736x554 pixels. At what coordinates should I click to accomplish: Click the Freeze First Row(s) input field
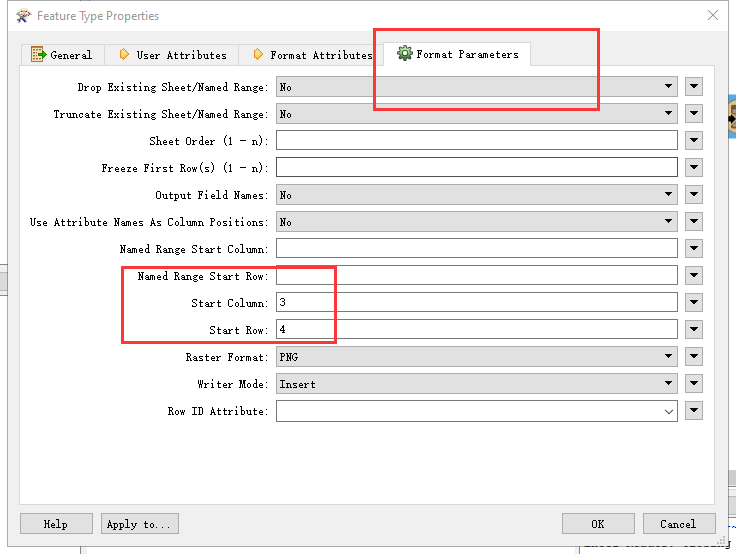476,168
